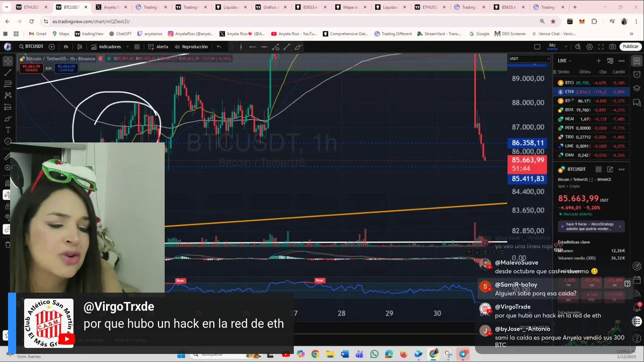Image resolution: width=644 pixels, height=362 pixels.
Task: Open the ChatGPT bookmark
Action: coord(120,34)
